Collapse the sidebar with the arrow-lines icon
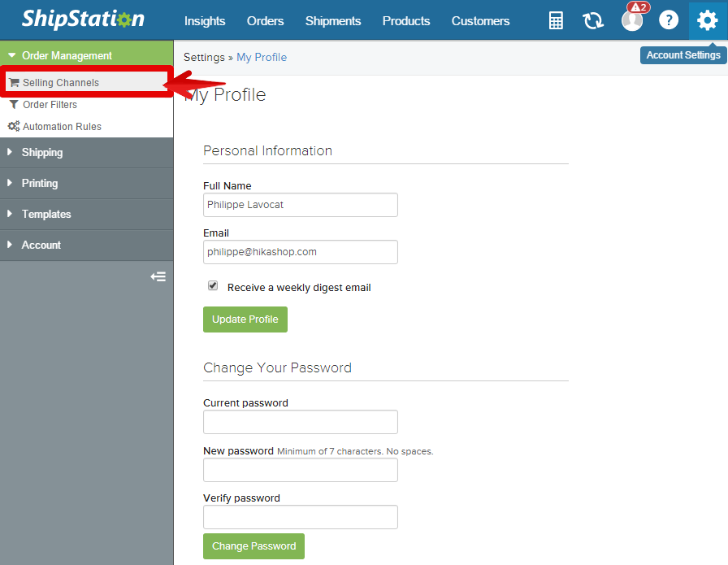 tap(158, 277)
